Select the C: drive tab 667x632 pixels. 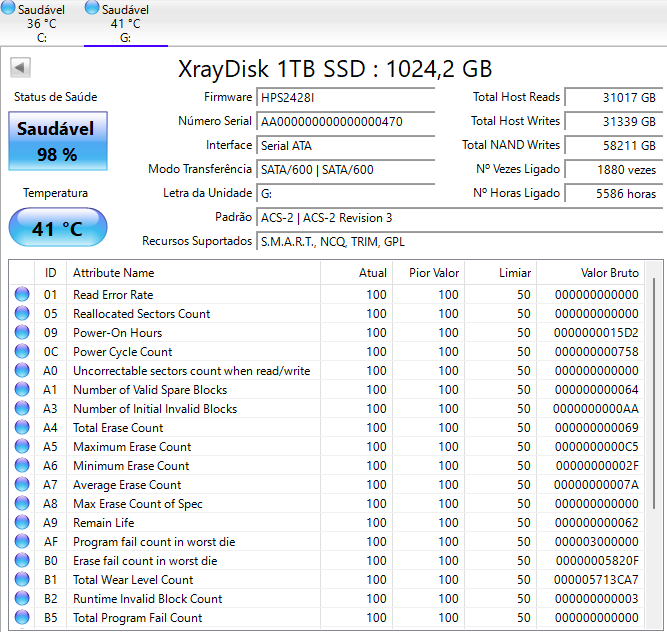(x=41, y=23)
